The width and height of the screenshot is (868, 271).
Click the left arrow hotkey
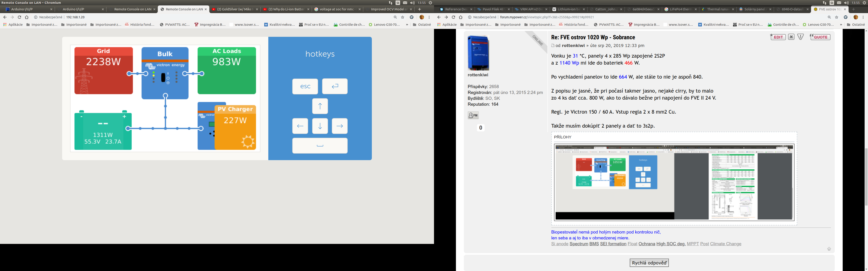(300, 126)
